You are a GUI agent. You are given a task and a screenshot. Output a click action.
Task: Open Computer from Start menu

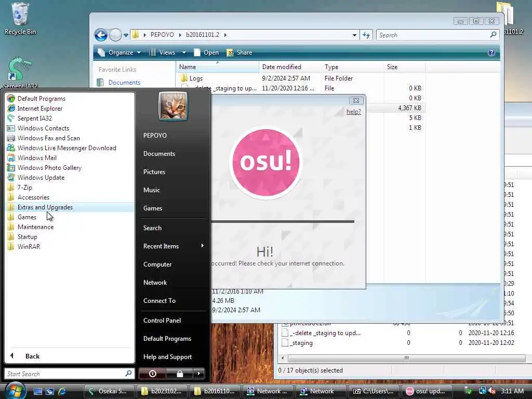[157, 264]
